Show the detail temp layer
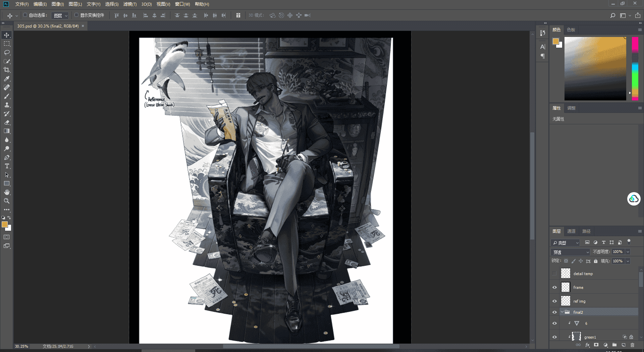Viewport: 644px width, 352px height. [554, 274]
